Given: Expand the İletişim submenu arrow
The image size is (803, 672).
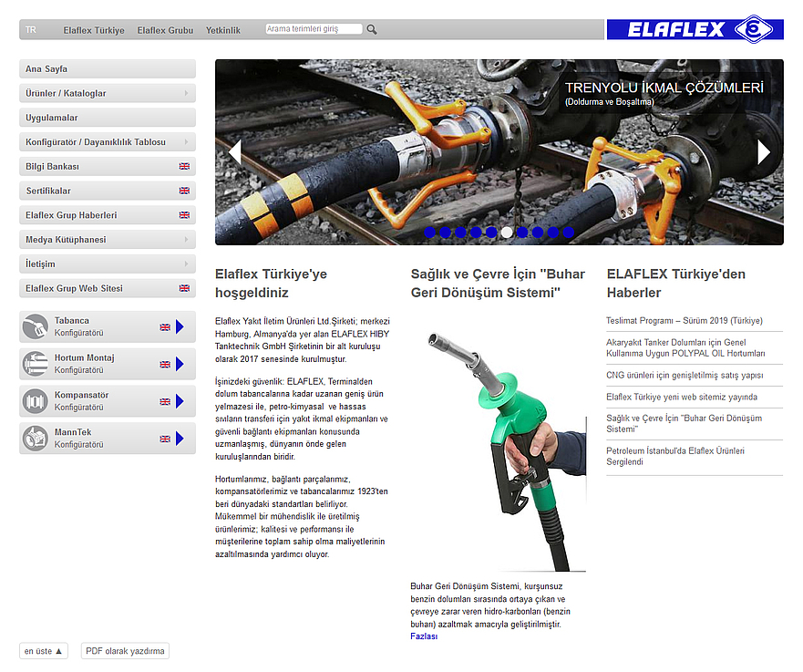Looking at the screenshot, I should click(187, 264).
